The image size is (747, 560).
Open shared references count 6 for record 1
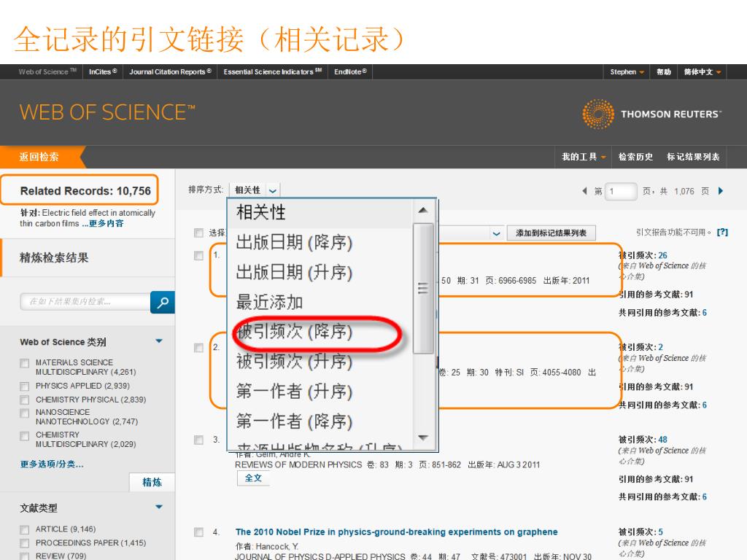click(704, 312)
